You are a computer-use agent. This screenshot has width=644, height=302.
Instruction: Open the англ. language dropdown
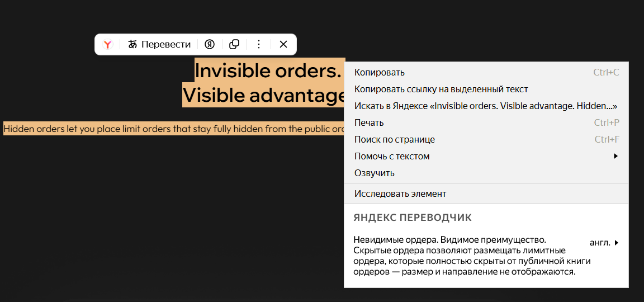tap(604, 243)
